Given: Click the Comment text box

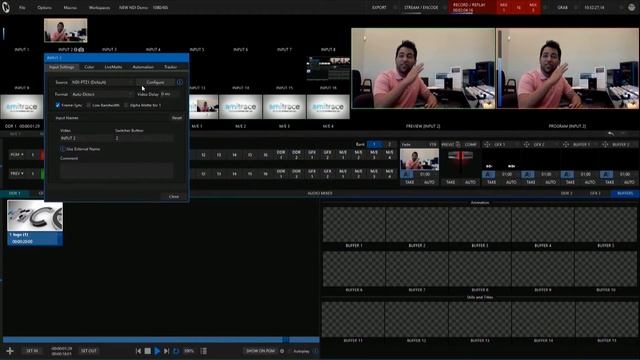Looking at the screenshot, I should click(117, 170).
